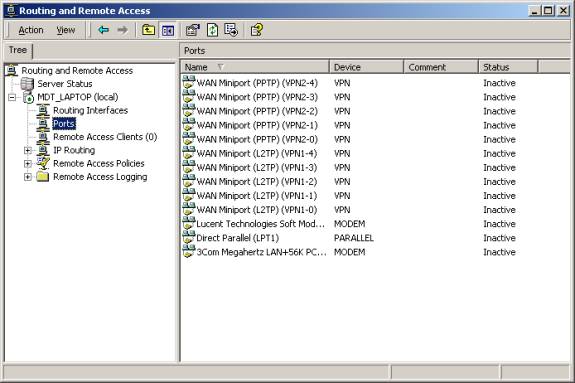Image resolution: width=575 pixels, height=383 pixels.
Task: Click MODEM device cell in Lucent Technologies row
Action: coord(349,224)
